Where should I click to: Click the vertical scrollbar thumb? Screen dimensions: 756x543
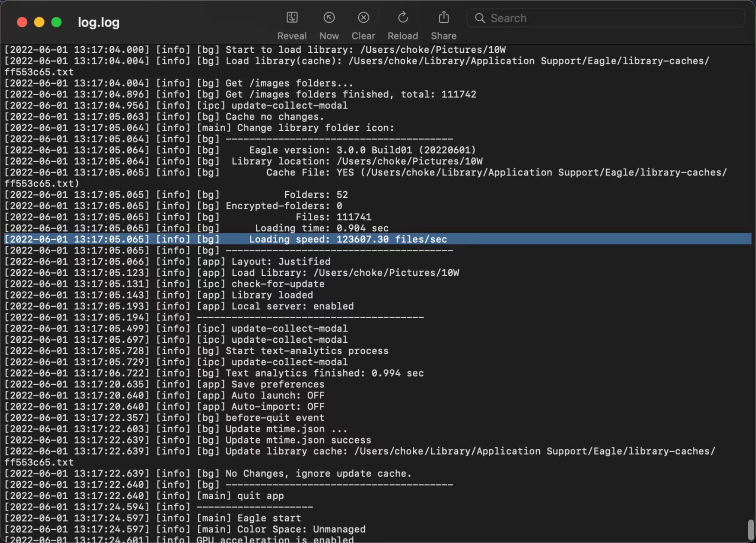(751, 530)
